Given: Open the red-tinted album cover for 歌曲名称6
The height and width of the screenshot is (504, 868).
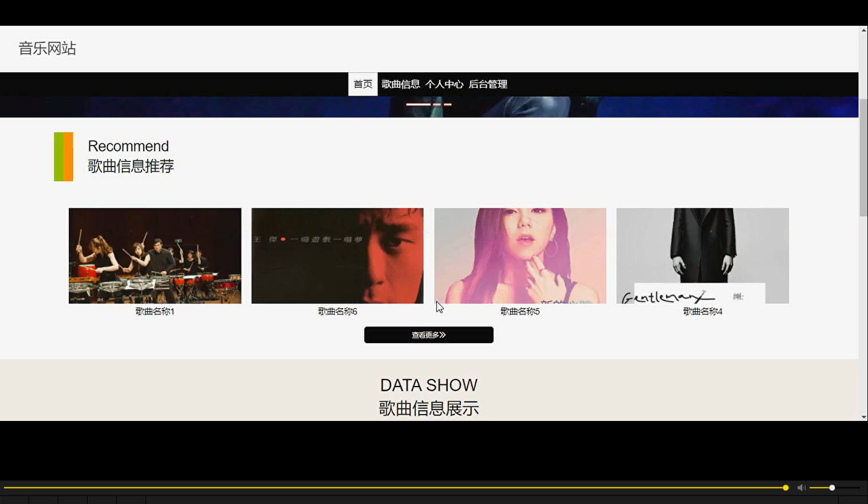Looking at the screenshot, I should click(x=337, y=255).
